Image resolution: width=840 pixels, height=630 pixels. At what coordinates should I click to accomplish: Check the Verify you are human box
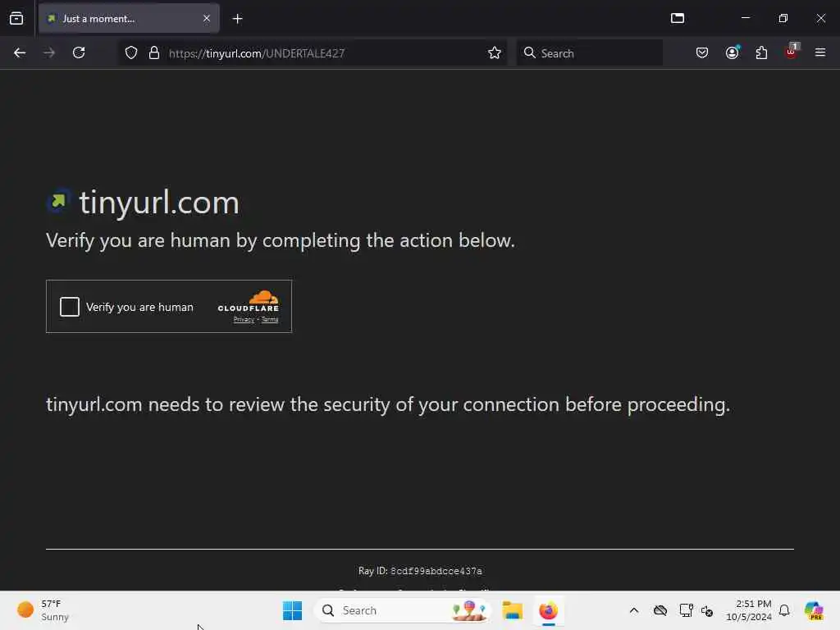70,307
